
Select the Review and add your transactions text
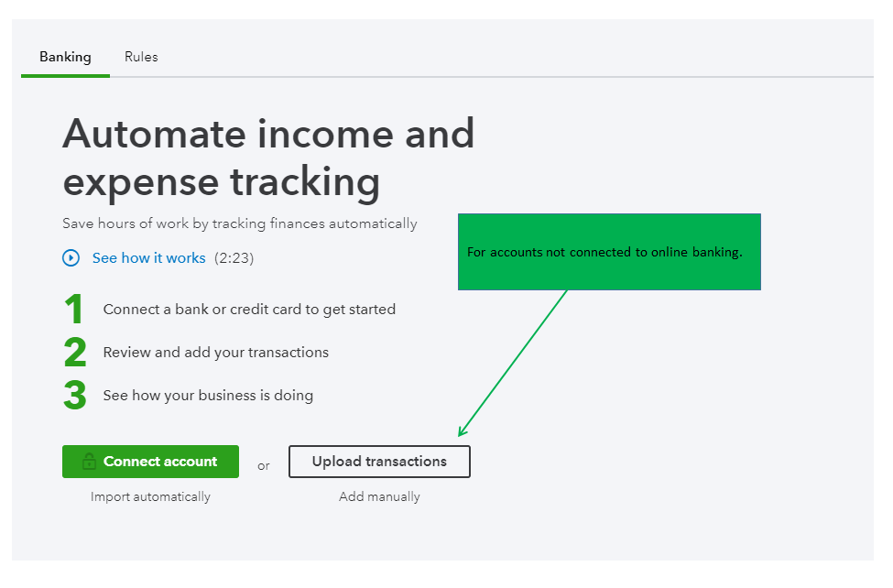215,353
